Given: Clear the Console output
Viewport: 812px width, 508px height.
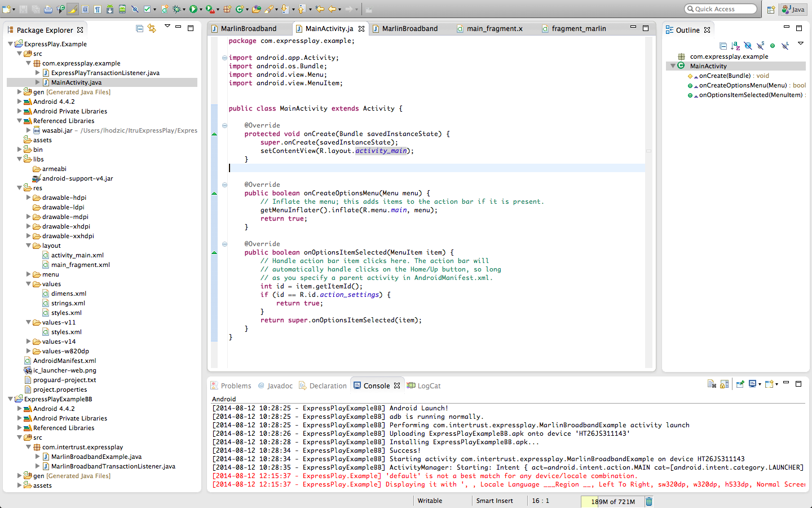Looking at the screenshot, I should pos(712,384).
